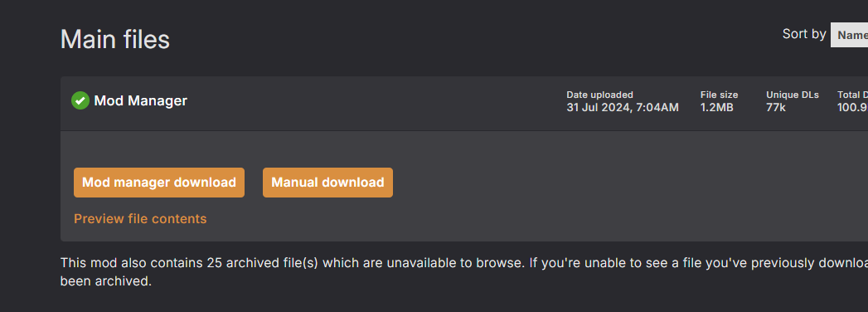Click the 'been archived.' trailing text line

point(106,281)
